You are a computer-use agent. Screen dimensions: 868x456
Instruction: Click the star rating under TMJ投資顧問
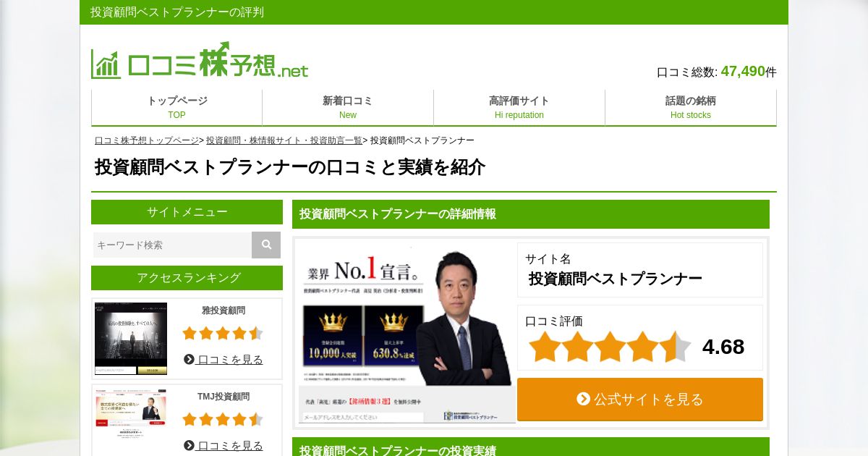(x=223, y=419)
